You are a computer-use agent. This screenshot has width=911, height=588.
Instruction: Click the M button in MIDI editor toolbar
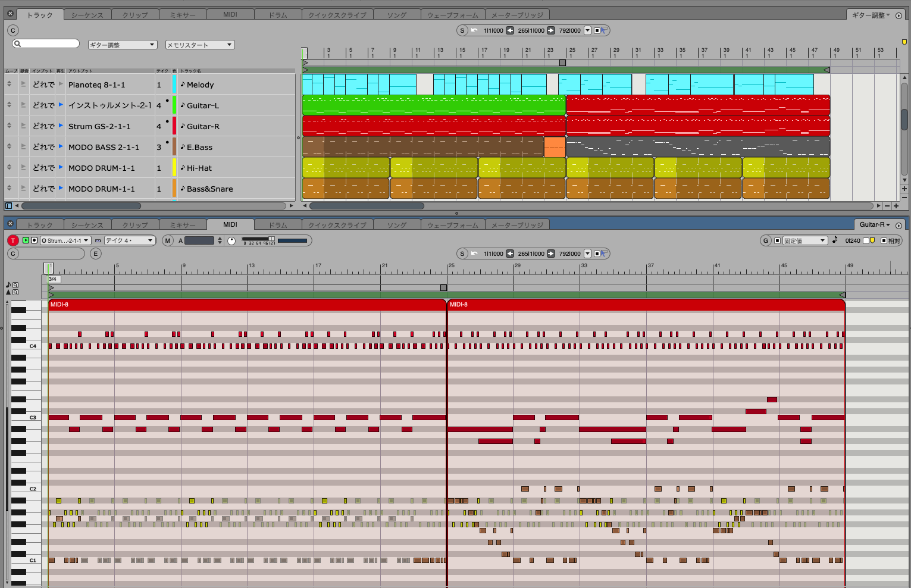coord(168,240)
